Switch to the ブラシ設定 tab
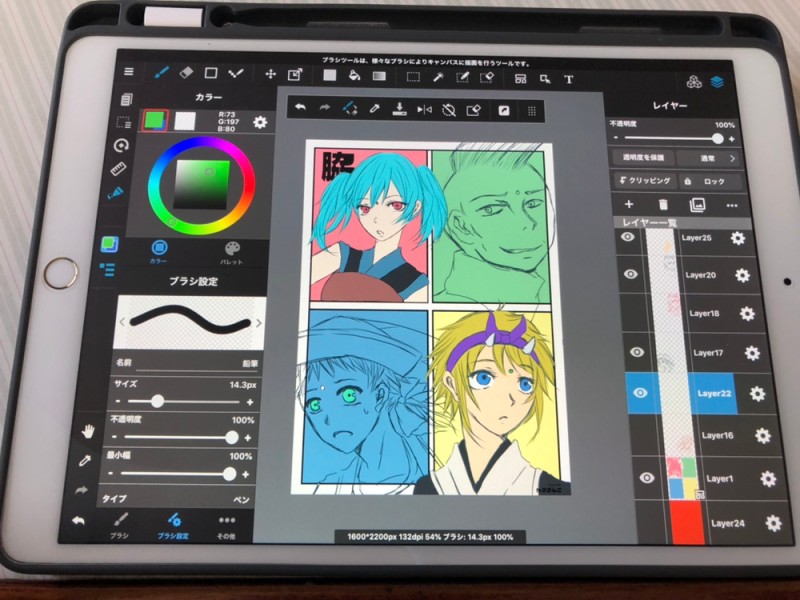The width and height of the screenshot is (800, 600). 173,527
